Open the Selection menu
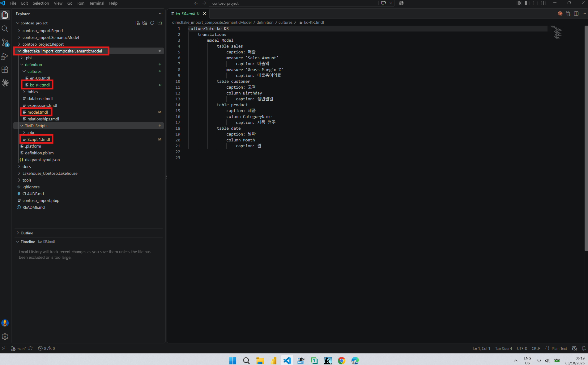This screenshot has width=588, height=365. coord(41,3)
